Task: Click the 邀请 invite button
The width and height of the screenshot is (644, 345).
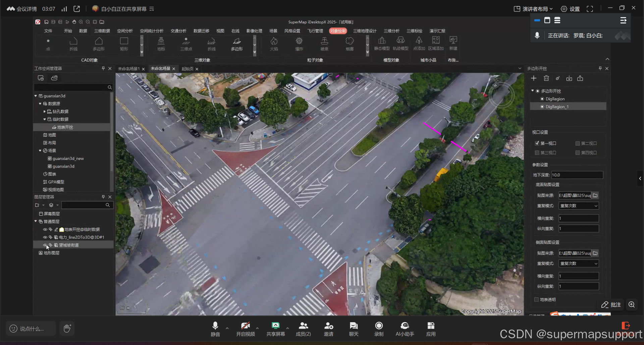Action: pyautogui.click(x=329, y=329)
